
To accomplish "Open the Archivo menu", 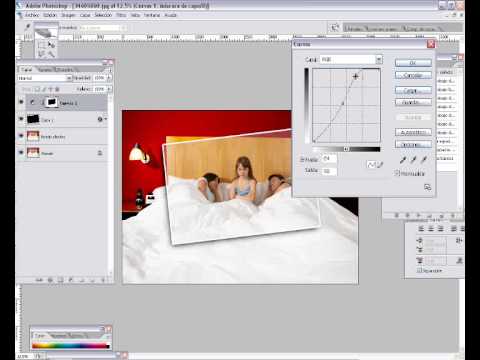I will pyautogui.click(x=32, y=15).
